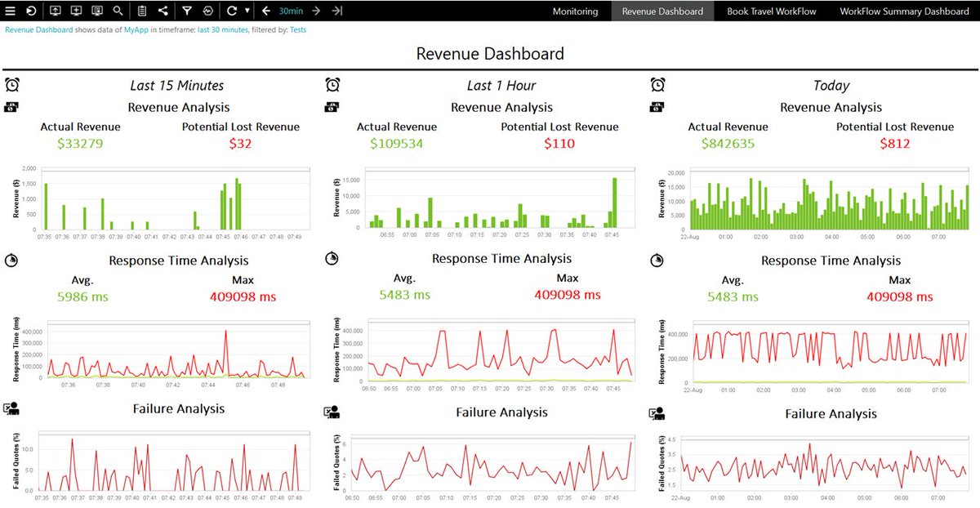Open the hamburger main menu

point(10,11)
